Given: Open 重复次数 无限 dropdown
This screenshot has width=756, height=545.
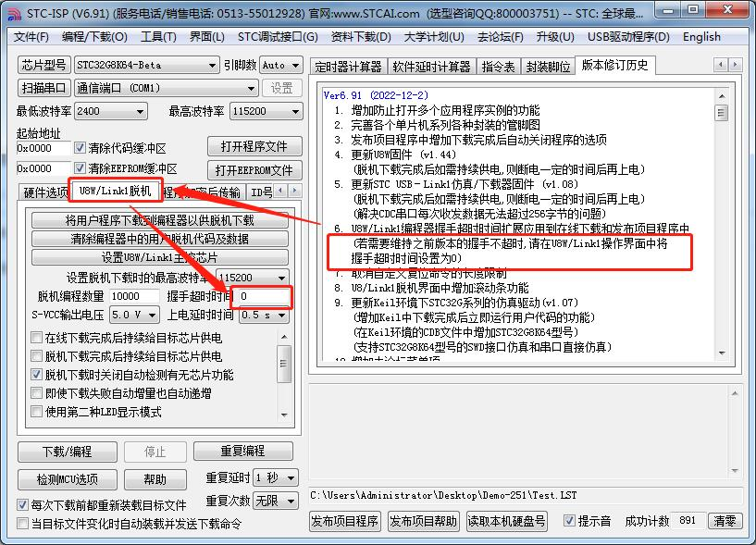Looking at the screenshot, I should tap(276, 502).
